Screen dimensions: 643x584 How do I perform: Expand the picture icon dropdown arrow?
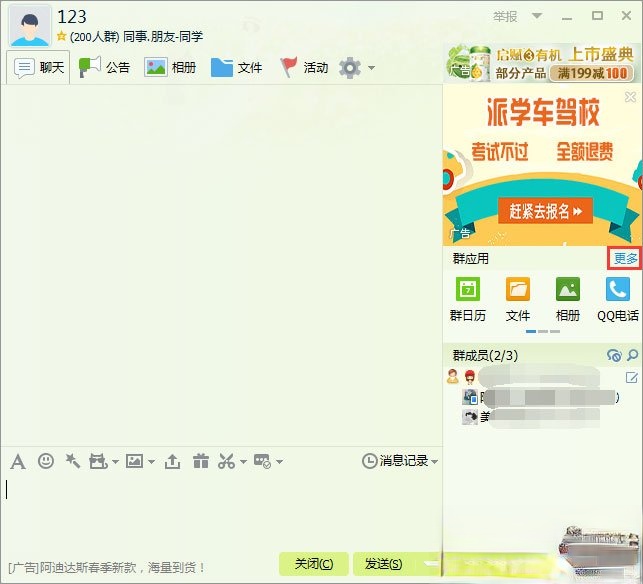pos(151,462)
